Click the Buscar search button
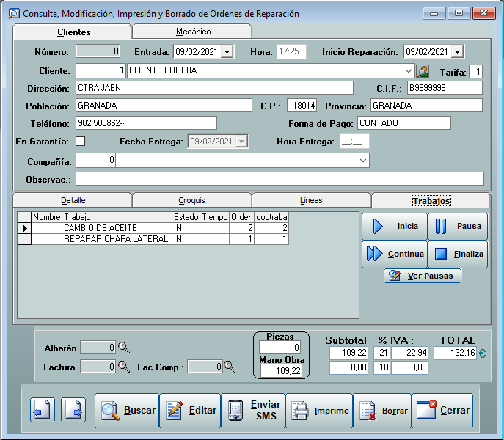Viewport: 504px width, 440px height. (x=127, y=411)
